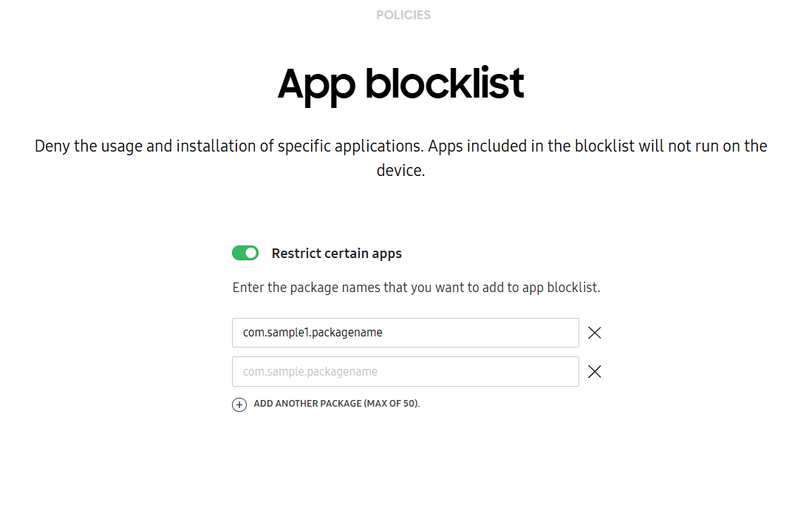Click the X icon next to the empty package field

click(x=595, y=371)
